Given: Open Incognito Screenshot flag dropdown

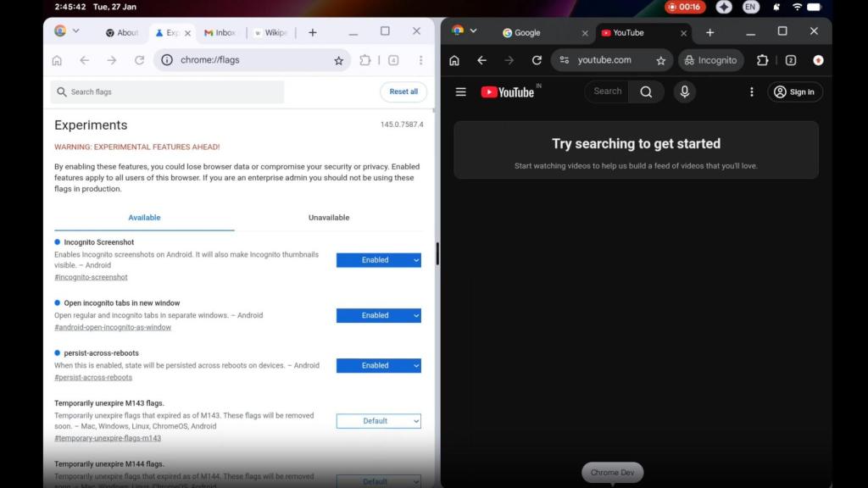Looking at the screenshot, I should click(378, 260).
